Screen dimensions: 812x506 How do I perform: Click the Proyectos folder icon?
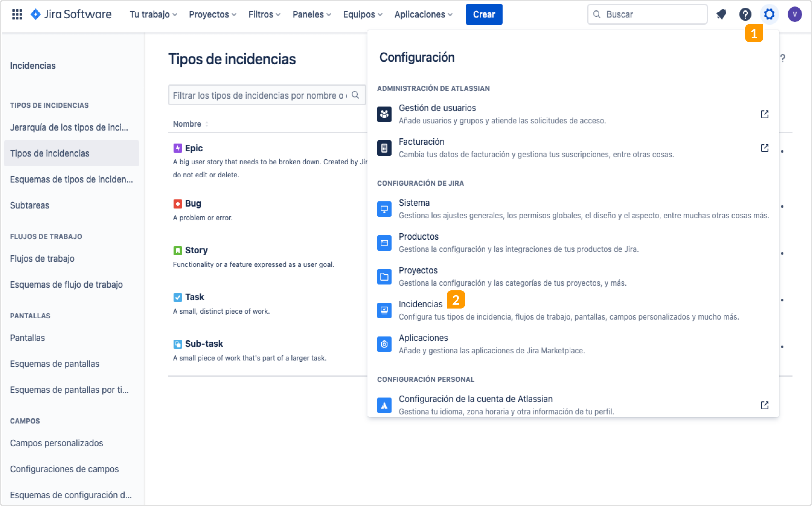tap(384, 277)
